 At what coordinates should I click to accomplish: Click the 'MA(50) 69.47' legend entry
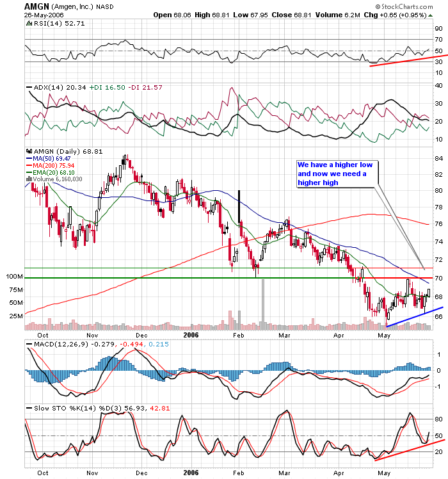52,159
